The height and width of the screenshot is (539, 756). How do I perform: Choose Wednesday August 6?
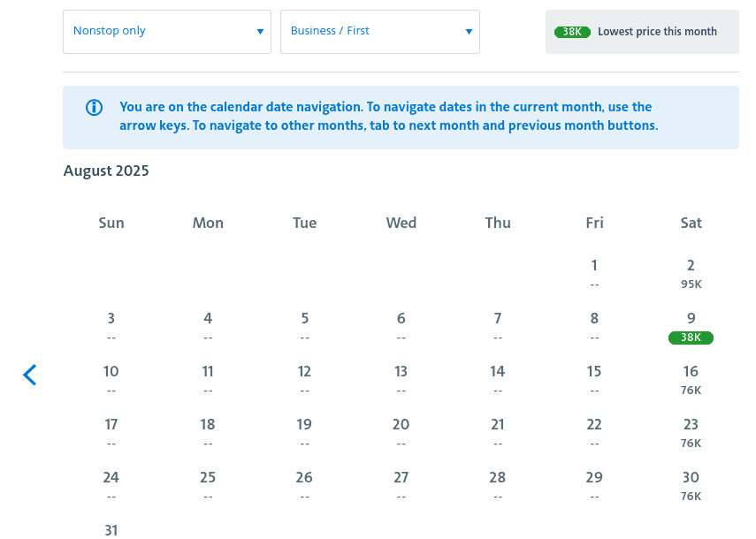pyautogui.click(x=401, y=326)
